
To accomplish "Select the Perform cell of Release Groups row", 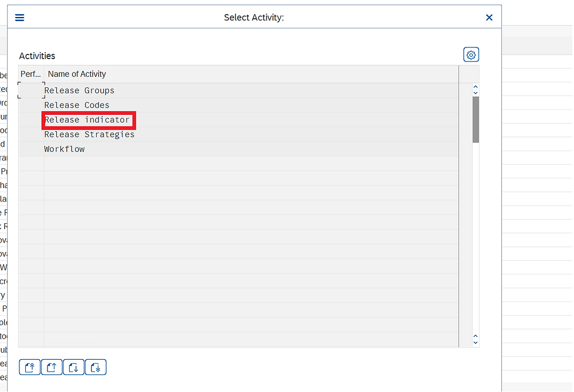I will point(31,90).
